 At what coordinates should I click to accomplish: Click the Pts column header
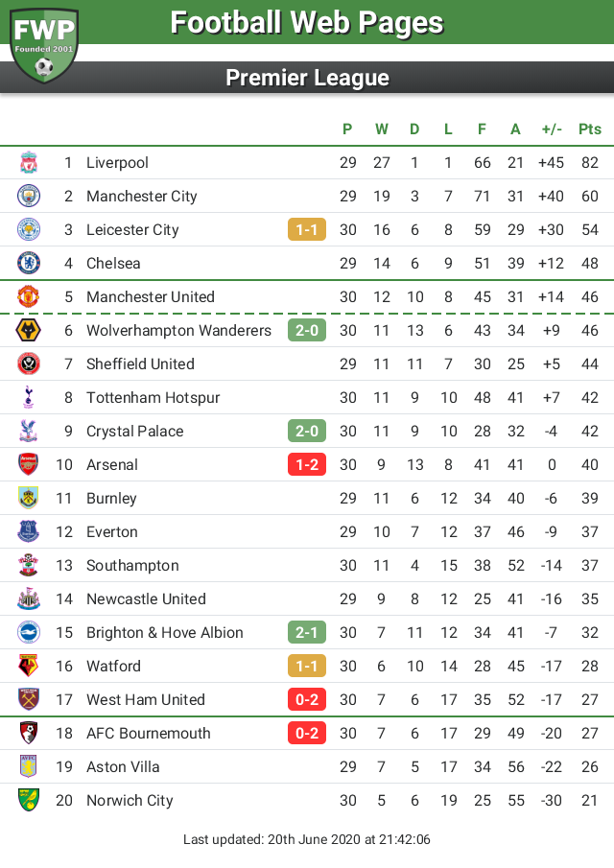tap(590, 129)
